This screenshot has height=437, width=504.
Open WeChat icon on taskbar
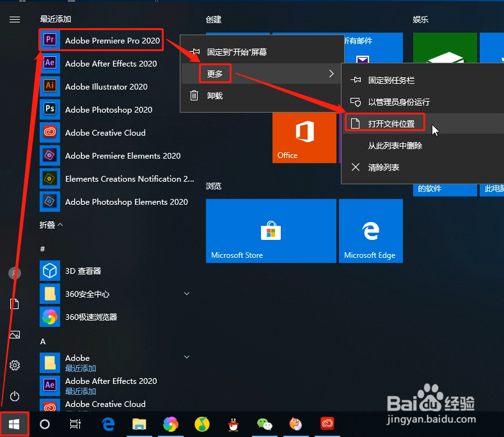click(x=265, y=424)
